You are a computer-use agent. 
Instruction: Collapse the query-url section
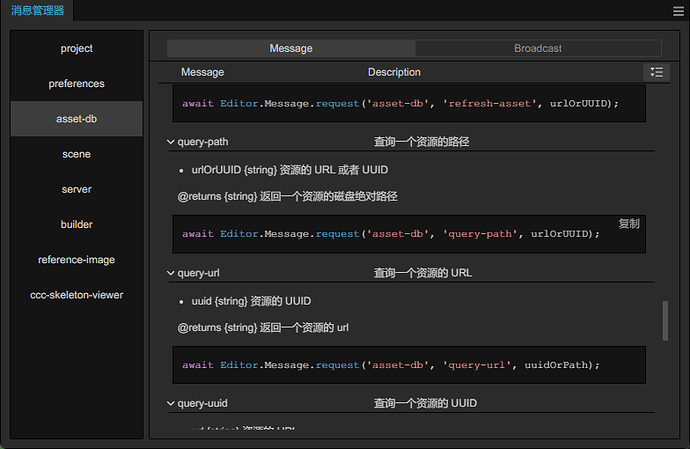(x=171, y=272)
